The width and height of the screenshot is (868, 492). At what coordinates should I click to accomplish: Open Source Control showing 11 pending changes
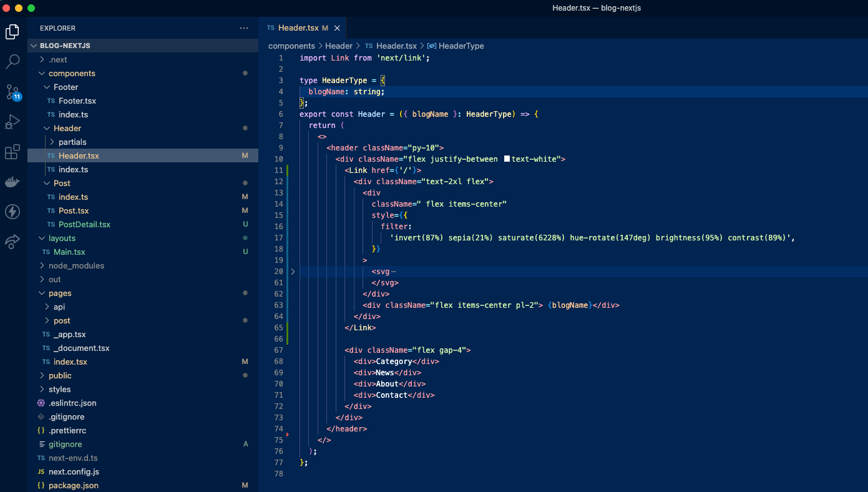coord(12,91)
